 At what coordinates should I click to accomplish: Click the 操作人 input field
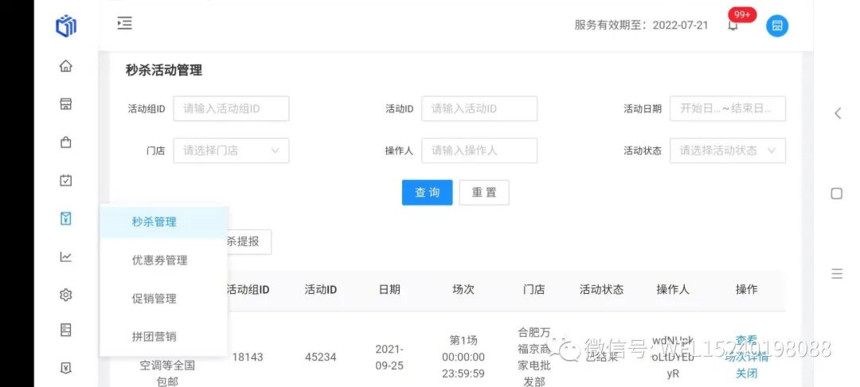coord(479,151)
